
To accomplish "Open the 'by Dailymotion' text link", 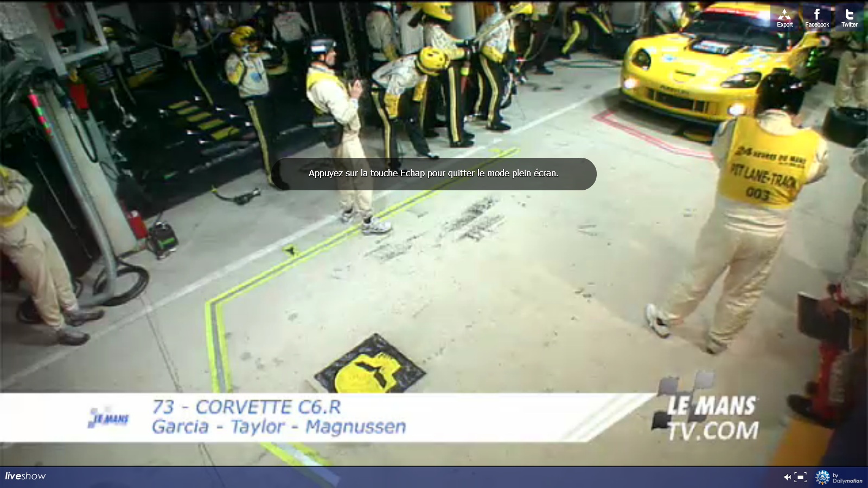I will (847, 479).
